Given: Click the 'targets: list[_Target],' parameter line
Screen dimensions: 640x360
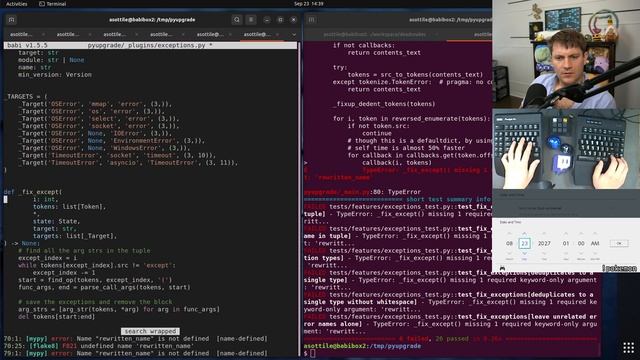Looking at the screenshot, I should (75, 236).
